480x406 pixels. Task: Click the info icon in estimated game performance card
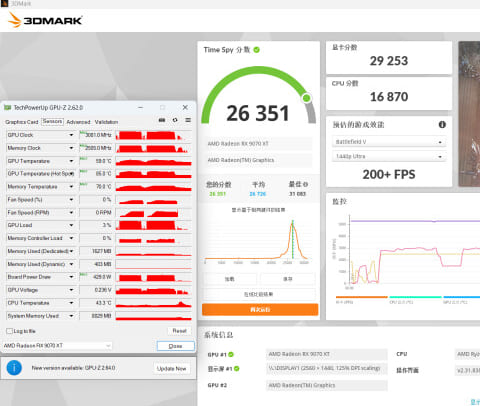[442, 124]
